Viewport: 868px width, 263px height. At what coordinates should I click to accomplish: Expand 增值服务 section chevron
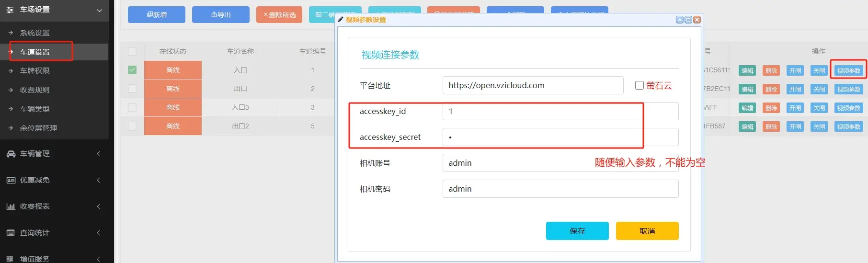click(x=99, y=259)
